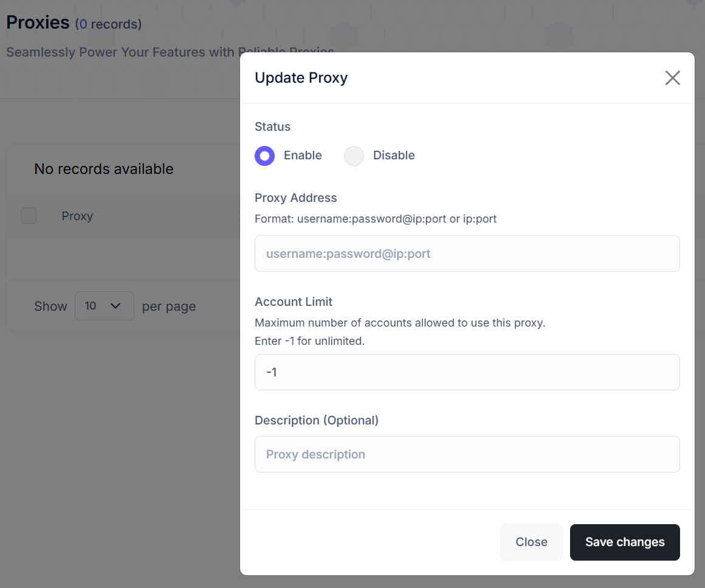Focus the Account Limit field showing -1
The image size is (705, 588).
[467, 372]
